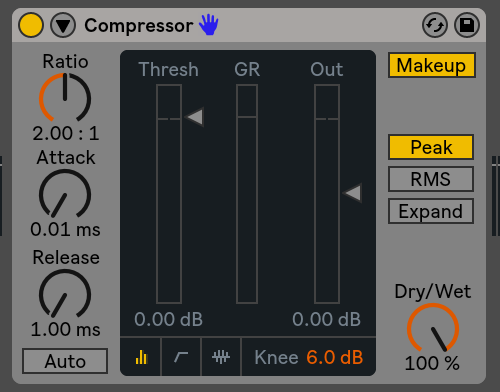
Task: Switch to the collapsed meter view icon
Action: pyautogui.click(x=141, y=357)
